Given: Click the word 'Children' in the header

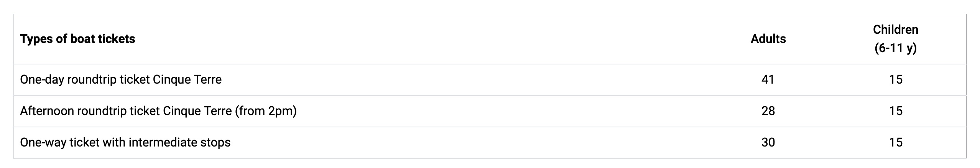Looking at the screenshot, I should pyautogui.click(x=896, y=30).
